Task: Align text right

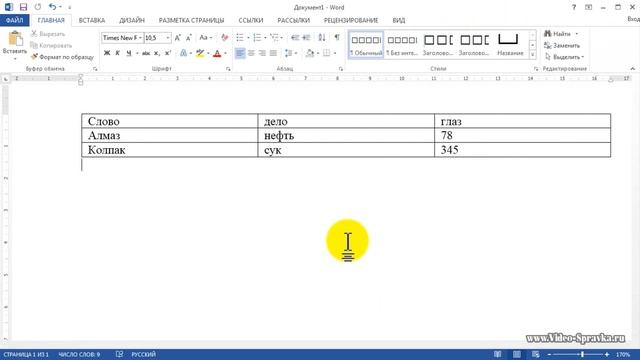Action: coord(262,53)
